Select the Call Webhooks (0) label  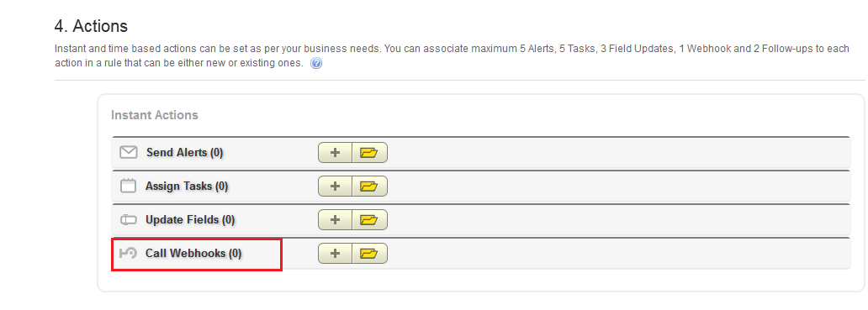(x=193, y=254)
